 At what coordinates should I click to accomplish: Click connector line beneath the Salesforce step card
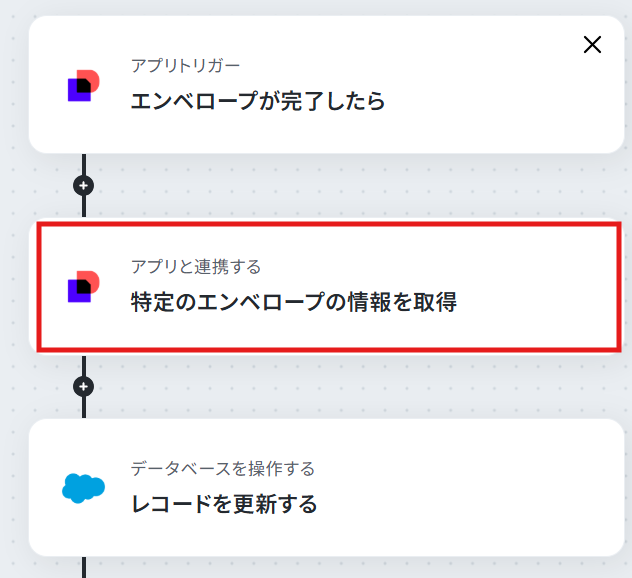84,568
